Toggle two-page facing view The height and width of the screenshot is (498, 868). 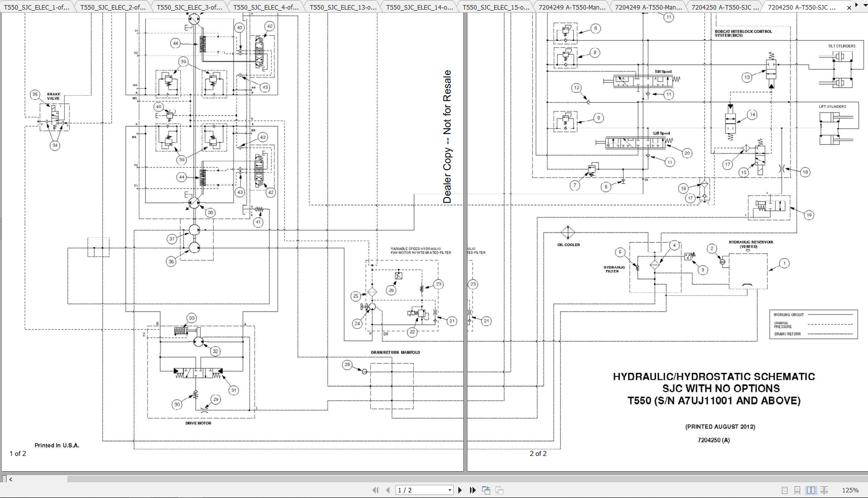(x=811, y=490)
